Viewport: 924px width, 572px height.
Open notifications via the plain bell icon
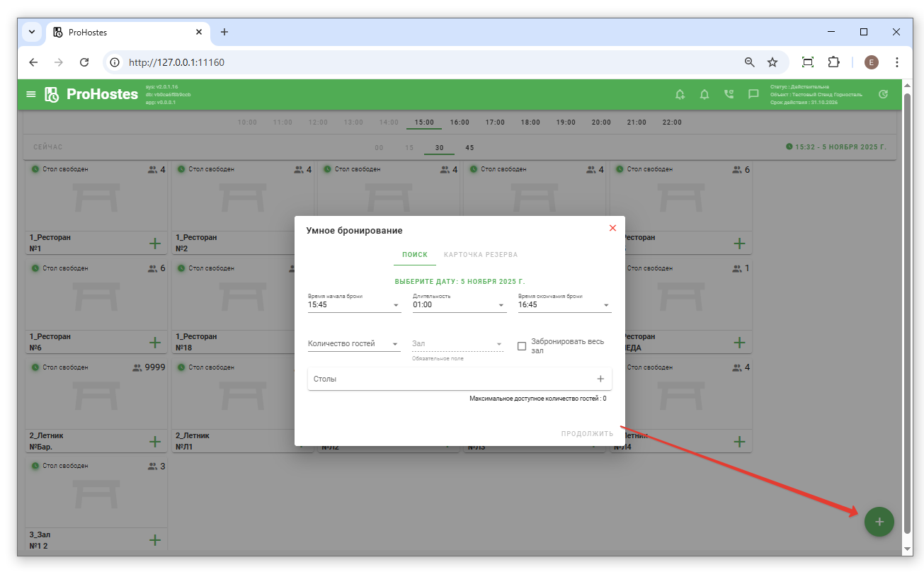[705, 94]
